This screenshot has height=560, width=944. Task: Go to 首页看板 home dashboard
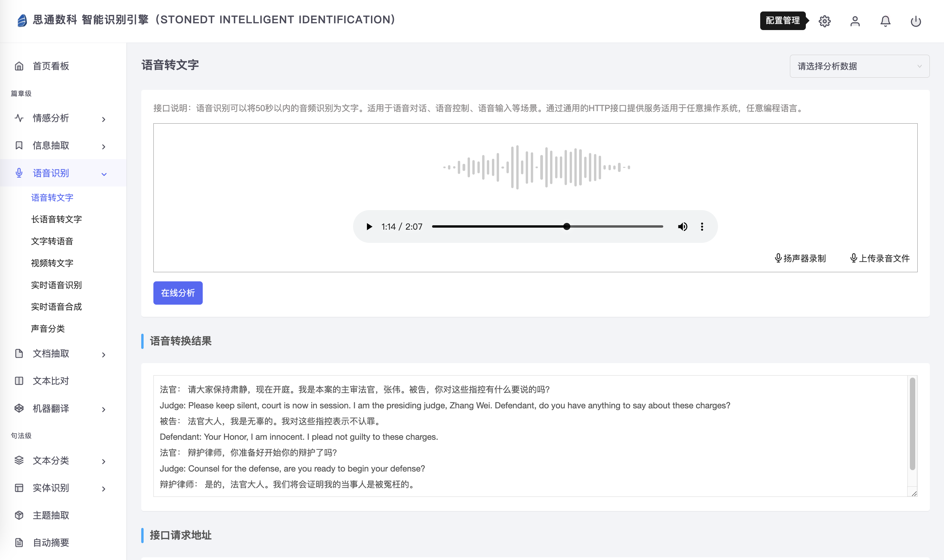tap(51, 66)
